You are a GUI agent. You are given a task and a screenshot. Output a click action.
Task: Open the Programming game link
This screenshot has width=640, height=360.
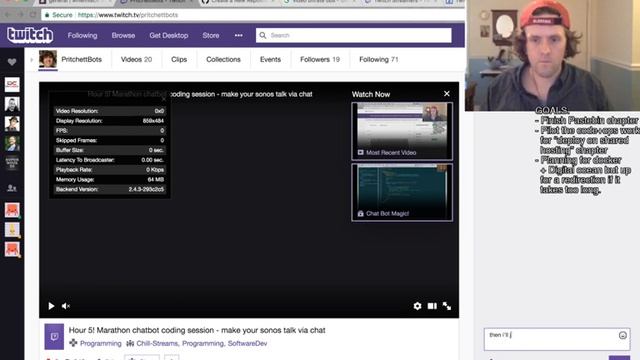[100, 343]
